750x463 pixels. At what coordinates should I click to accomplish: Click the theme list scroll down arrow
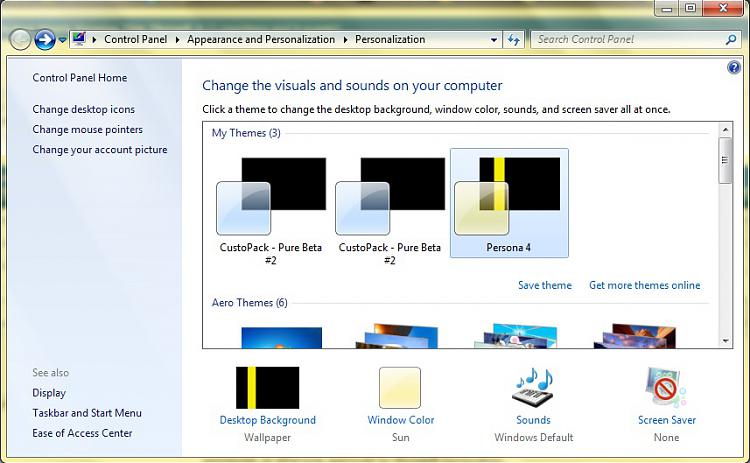[725, 341]
